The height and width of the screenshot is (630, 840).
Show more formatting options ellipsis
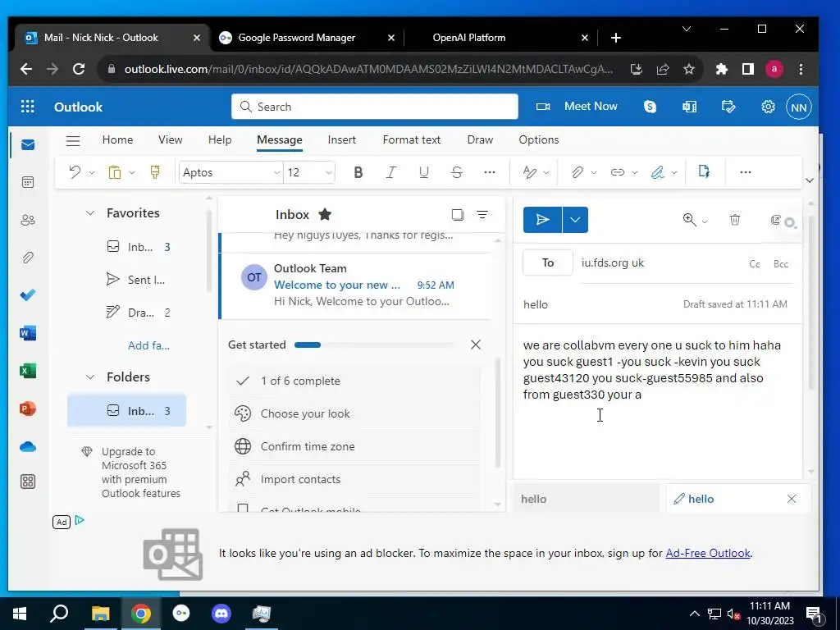(x=490, y=172)
